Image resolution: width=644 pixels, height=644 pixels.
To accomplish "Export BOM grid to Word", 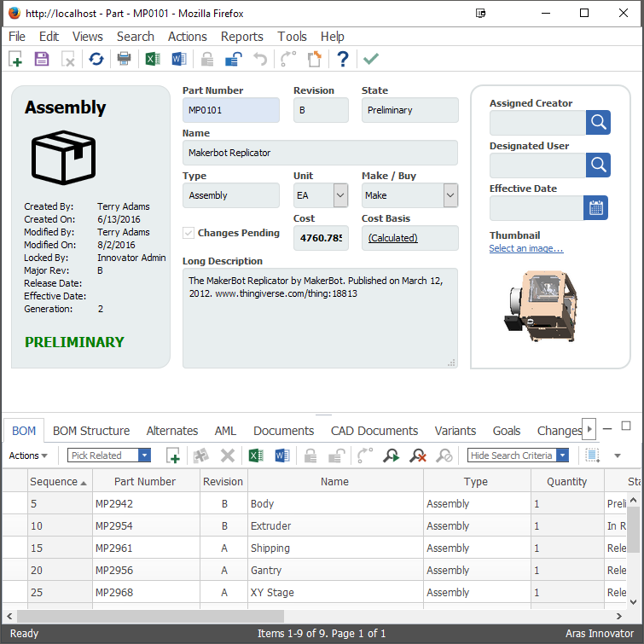I will [282, 455].
